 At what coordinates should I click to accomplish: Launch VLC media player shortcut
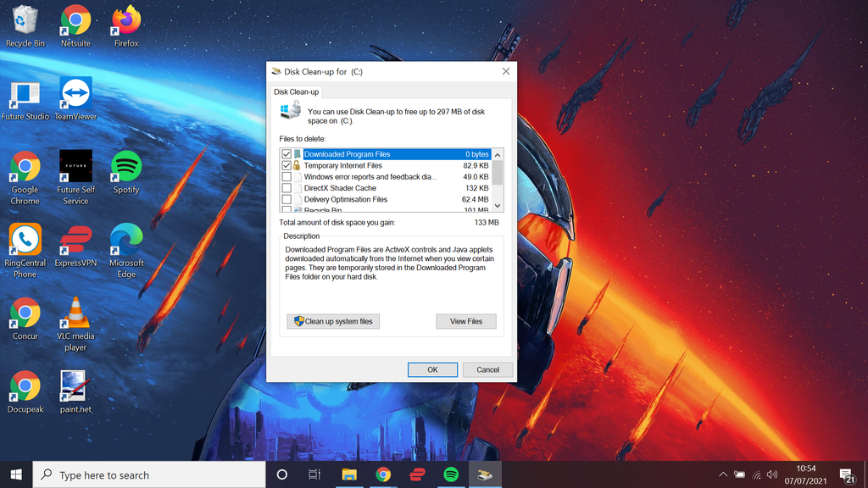pyautogui.click(x=75, y=311)
